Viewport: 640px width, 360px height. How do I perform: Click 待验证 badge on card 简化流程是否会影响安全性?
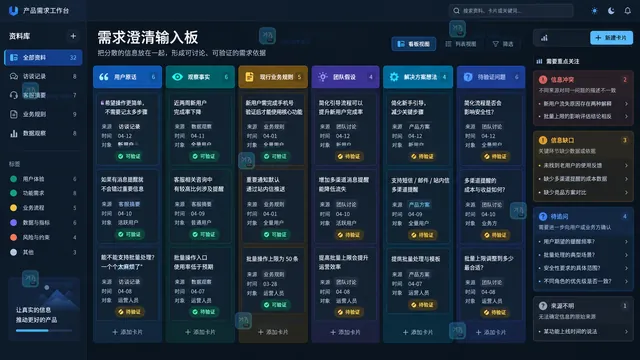(495, 156)
